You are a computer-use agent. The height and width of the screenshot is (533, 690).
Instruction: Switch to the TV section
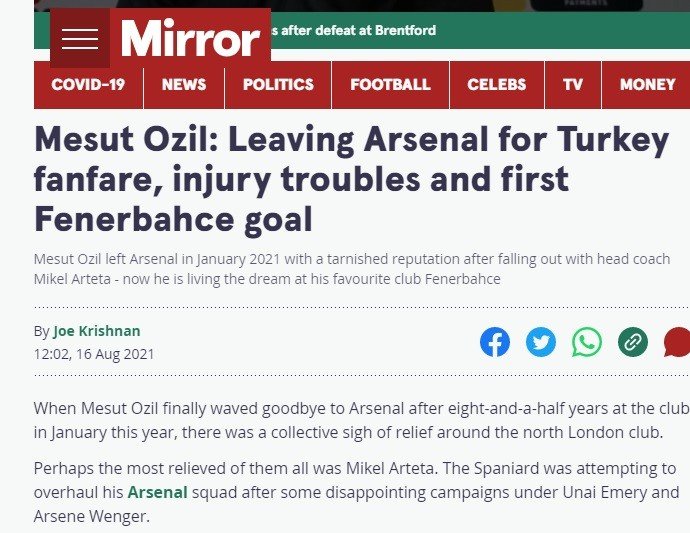[573, 85]
